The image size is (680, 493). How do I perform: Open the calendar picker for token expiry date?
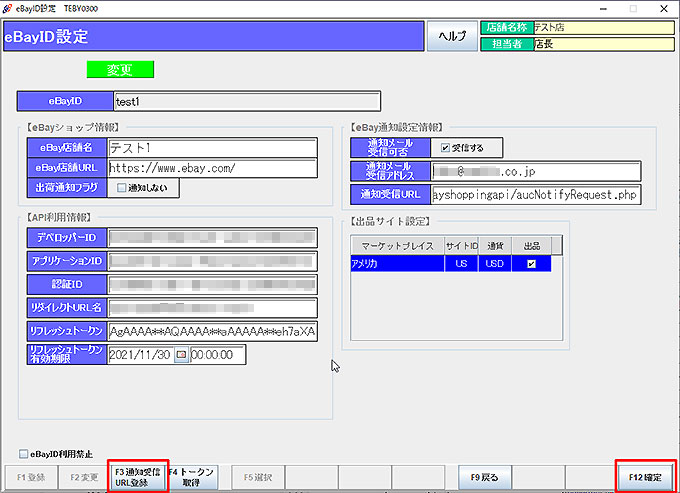click(181, 354)
